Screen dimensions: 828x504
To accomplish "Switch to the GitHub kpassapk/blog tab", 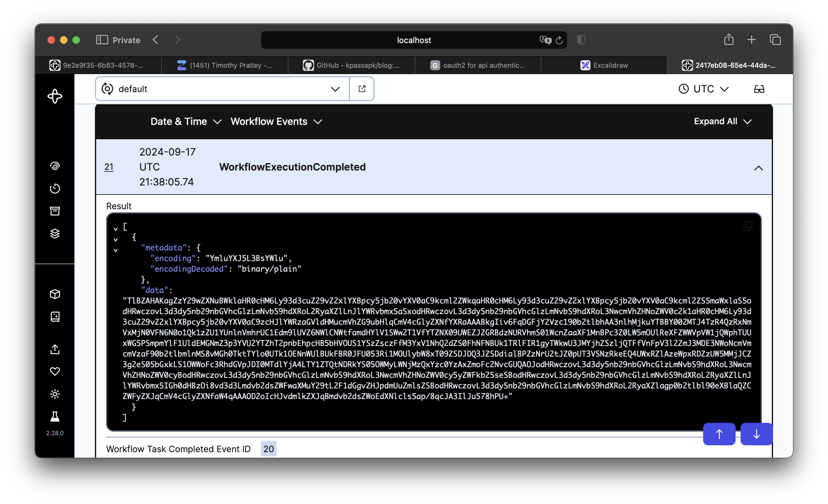I will [x=351, y=65].
